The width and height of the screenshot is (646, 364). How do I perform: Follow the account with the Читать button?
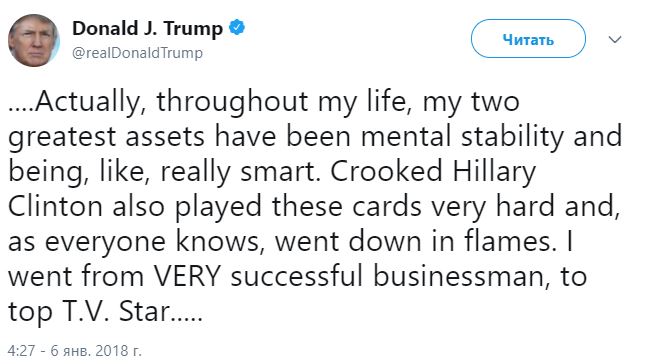(x=528, y=39)
